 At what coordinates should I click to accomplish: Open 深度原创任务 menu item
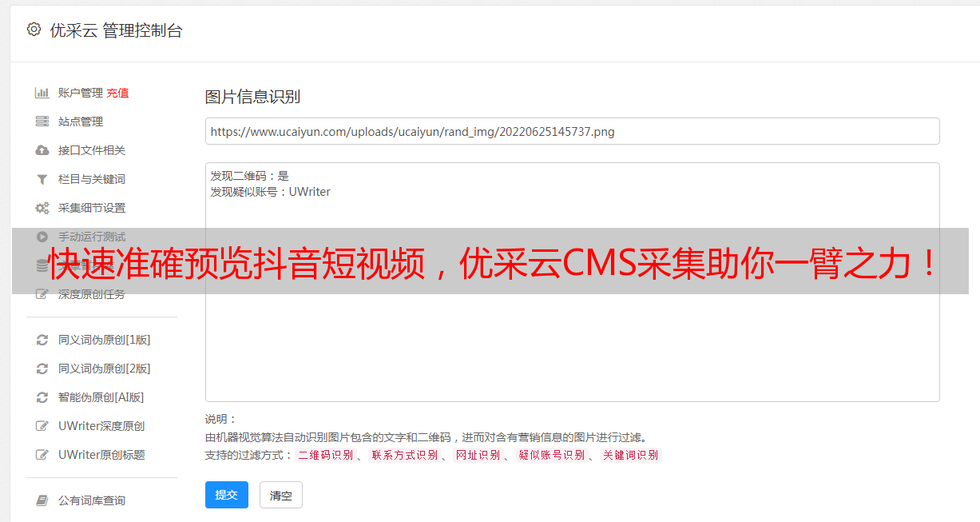point(91,294)
